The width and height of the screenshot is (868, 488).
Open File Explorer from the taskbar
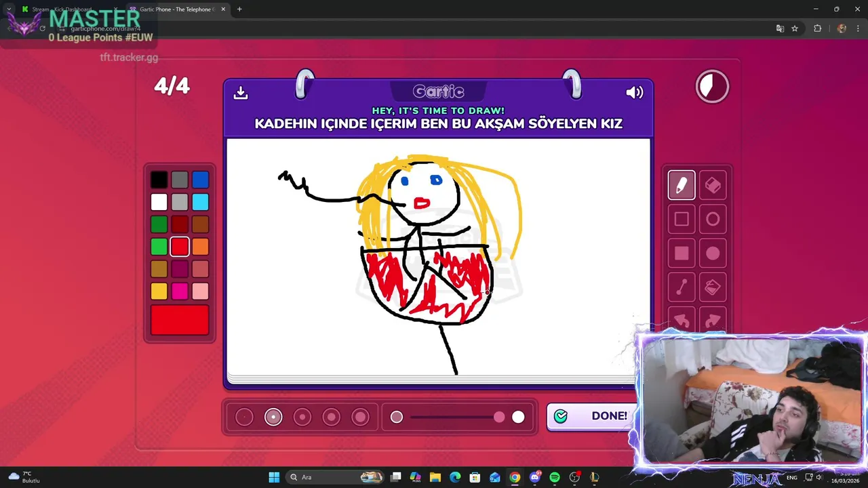(x=435, y=477)
